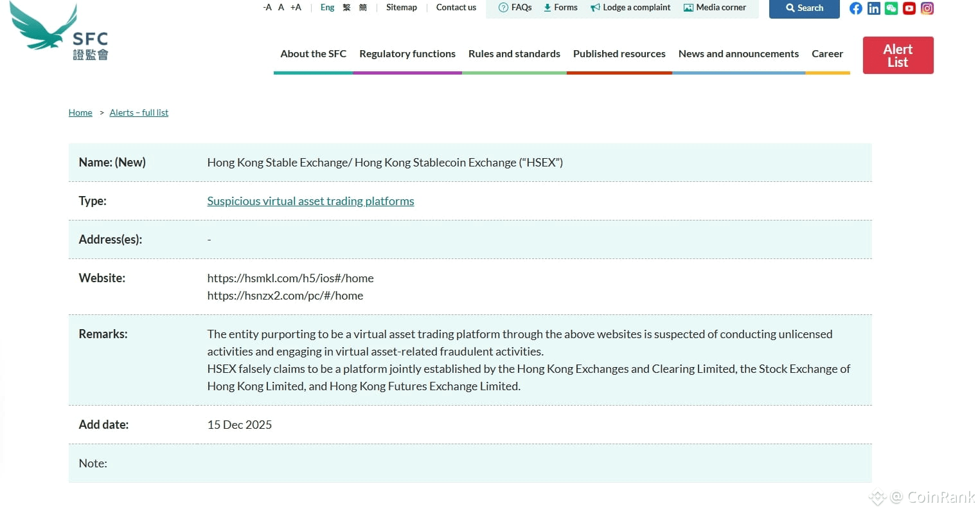Screen dimensions: 980x513
Task: Open the Media corner link
Action: tap(715, 8)
